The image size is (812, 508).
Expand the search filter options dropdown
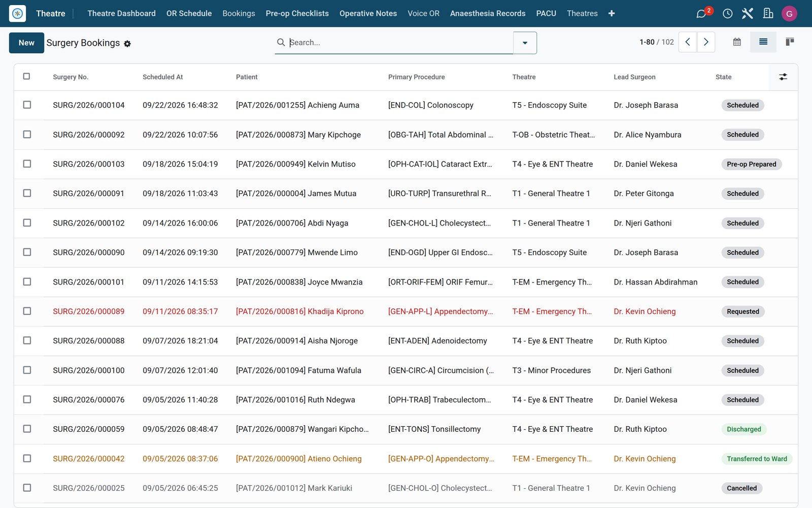pyautogui.click(x=525, y=43)
